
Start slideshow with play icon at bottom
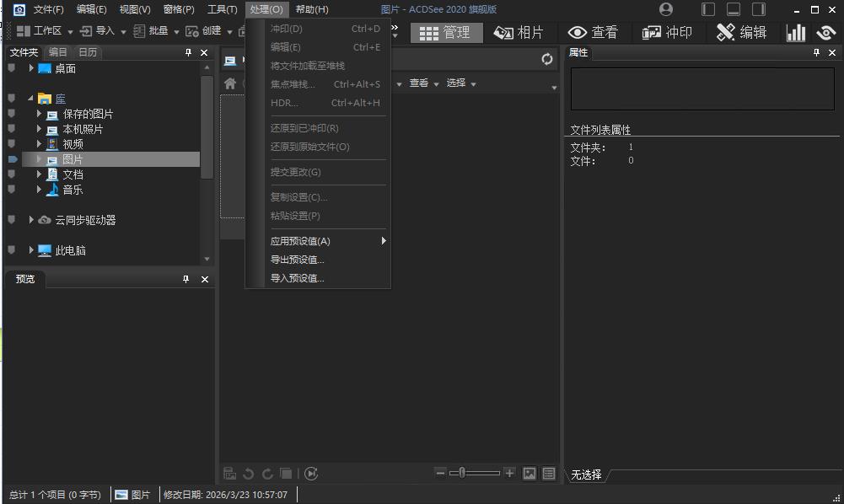point(311,474)
